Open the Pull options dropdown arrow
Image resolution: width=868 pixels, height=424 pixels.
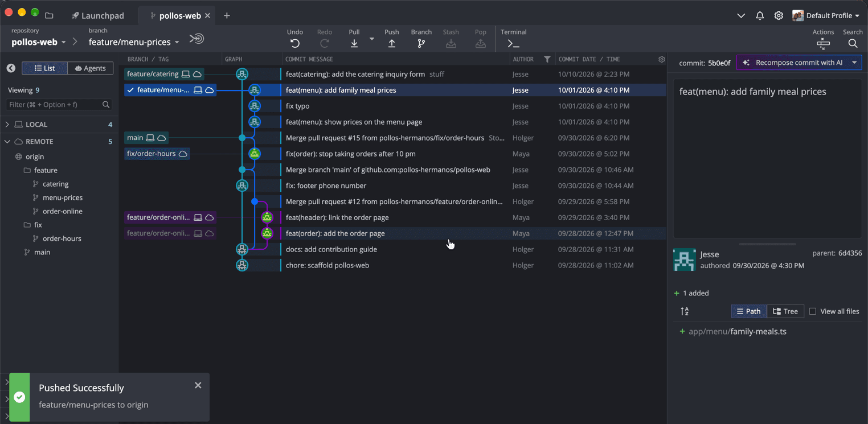coord(372,39)
